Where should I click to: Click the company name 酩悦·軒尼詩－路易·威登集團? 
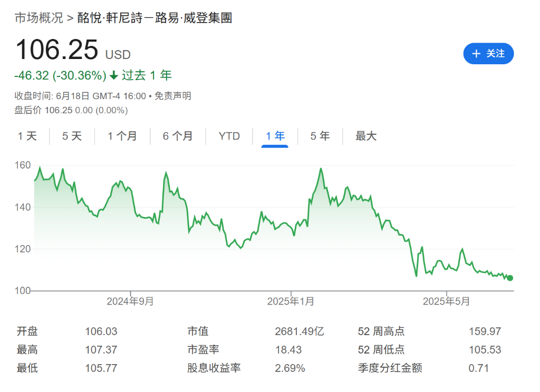click(x=155, y=18)
